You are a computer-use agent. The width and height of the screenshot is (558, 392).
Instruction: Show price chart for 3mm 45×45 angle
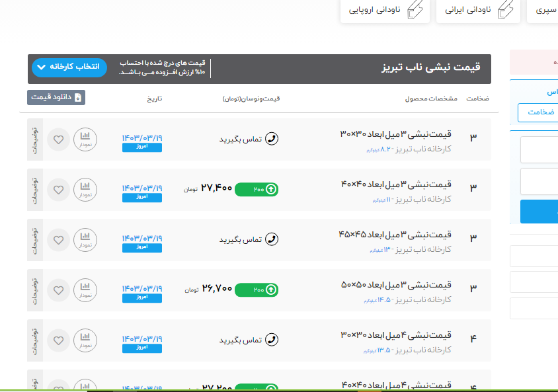(85, 240)
